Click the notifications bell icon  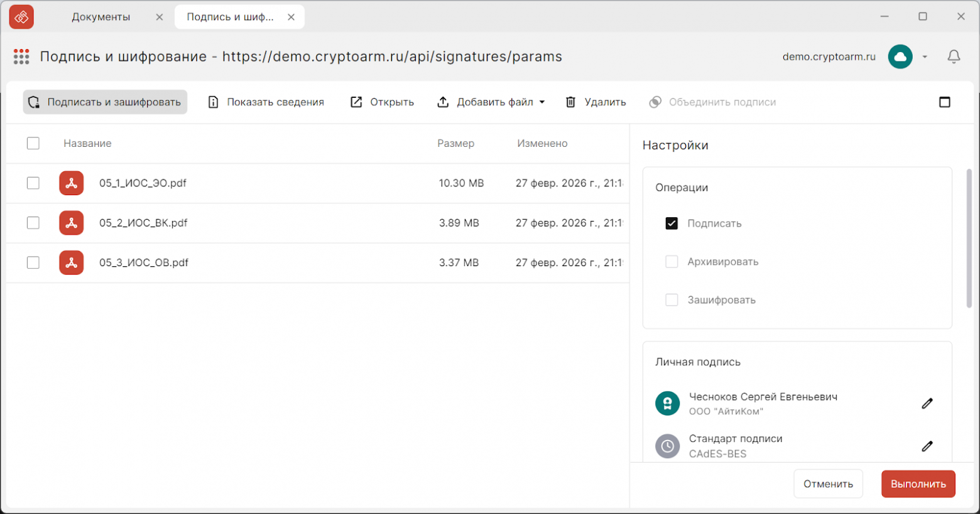point(953,57)
